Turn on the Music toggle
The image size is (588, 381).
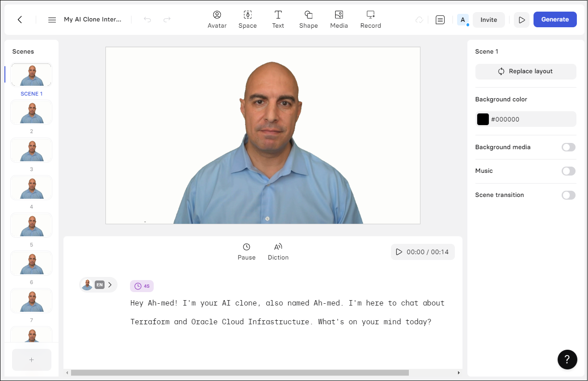[x=568, y=171]
